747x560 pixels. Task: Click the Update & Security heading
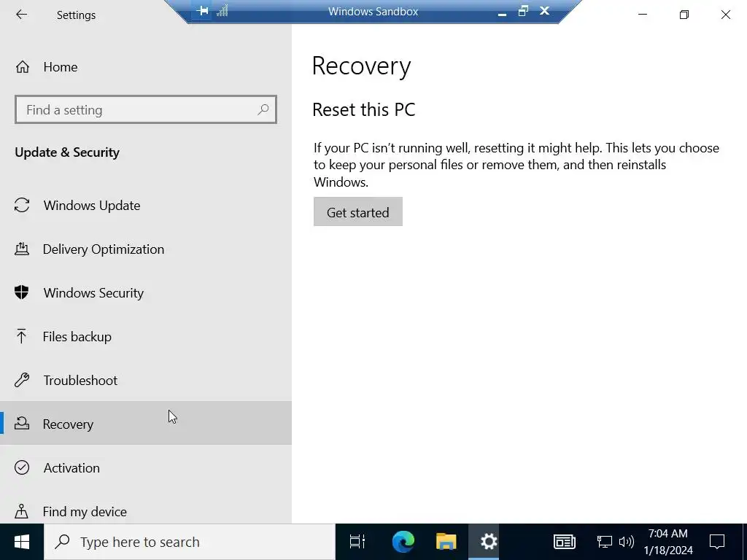coord(67,152)
